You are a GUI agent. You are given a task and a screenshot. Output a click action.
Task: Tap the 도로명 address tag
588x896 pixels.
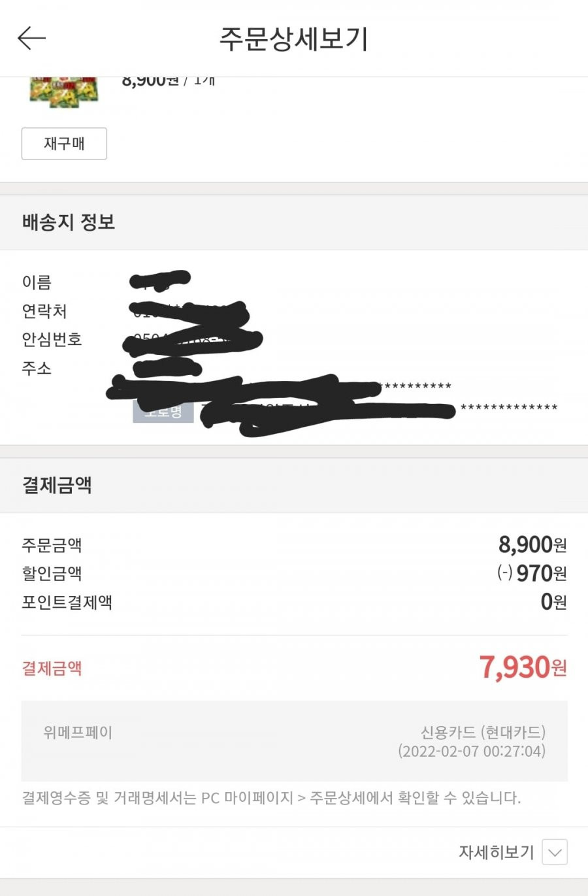(163, 412)
